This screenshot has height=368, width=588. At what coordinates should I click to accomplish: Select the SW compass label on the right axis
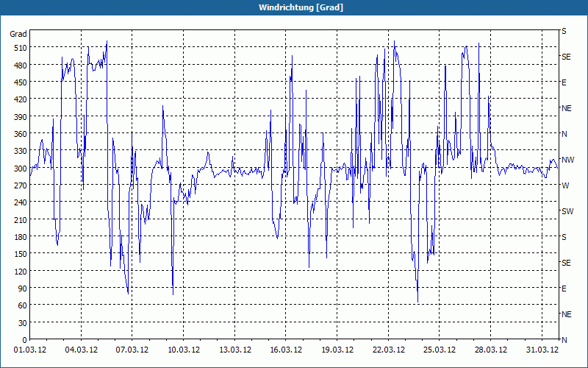[567, 211]
